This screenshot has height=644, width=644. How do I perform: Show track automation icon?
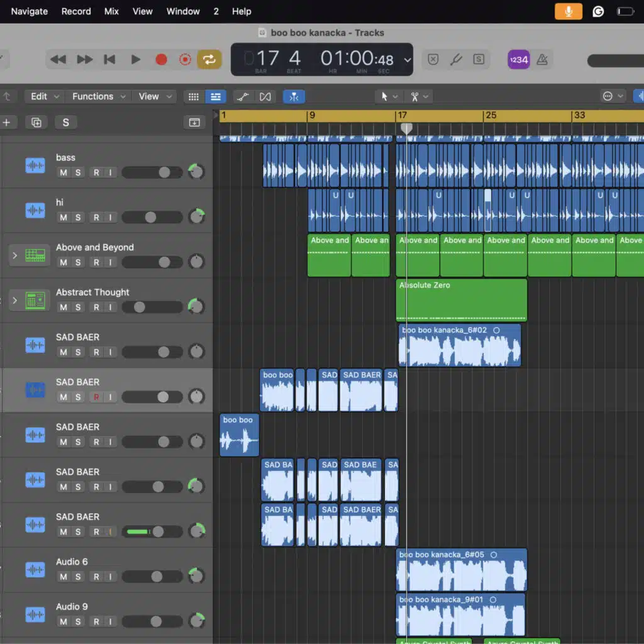click(243, 96)
